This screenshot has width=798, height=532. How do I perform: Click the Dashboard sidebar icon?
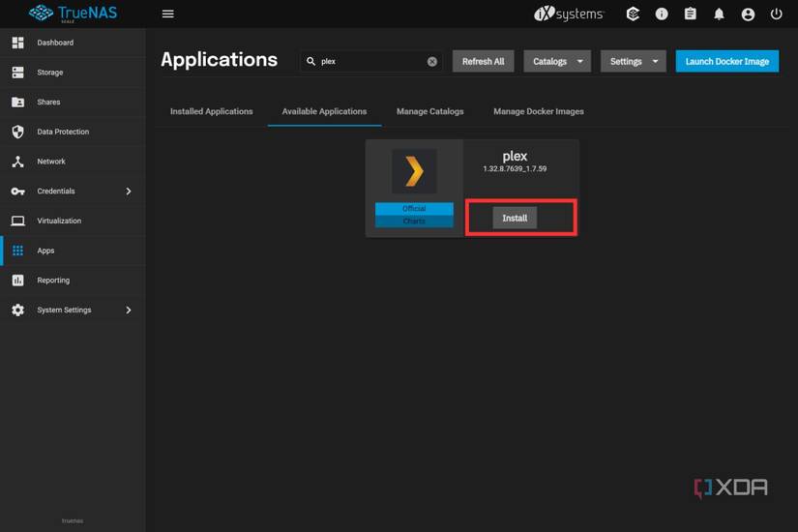(x=17, y=43)
